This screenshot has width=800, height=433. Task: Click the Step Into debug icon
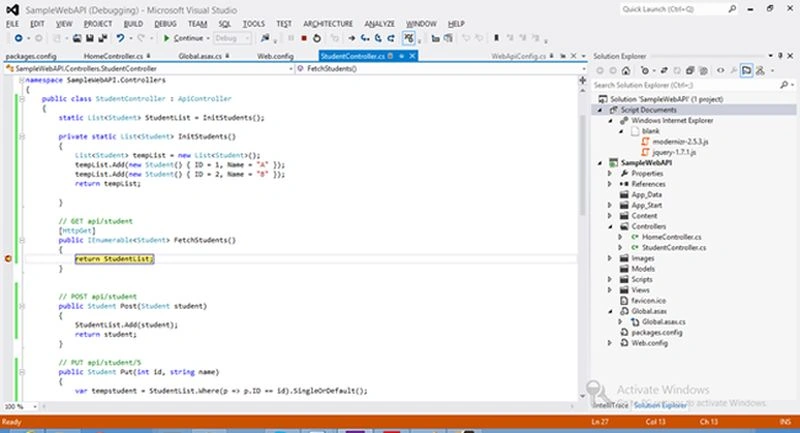coord(365,38)
